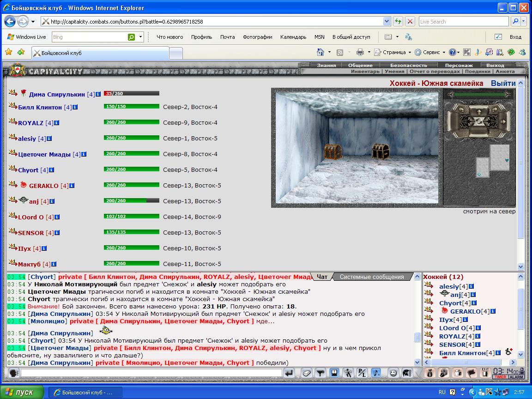The height and width of the screenshot is (399, 532).
Task: Click the flag icon near the timer
Action: pos(472,373)
